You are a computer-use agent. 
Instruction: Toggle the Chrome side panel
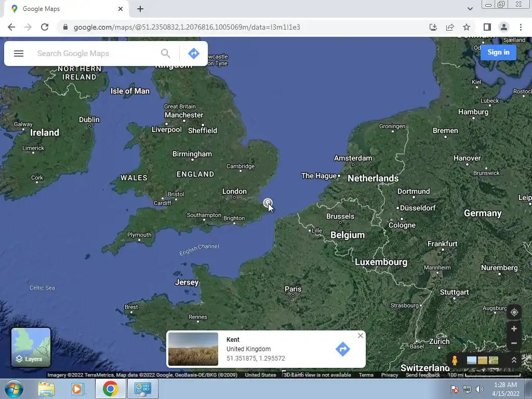click(x=487, y=27)
